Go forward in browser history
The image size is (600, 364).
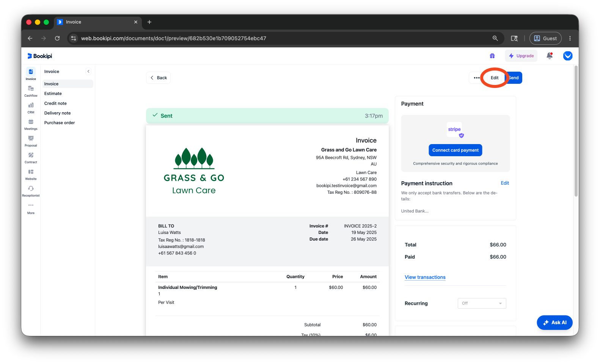44,38
